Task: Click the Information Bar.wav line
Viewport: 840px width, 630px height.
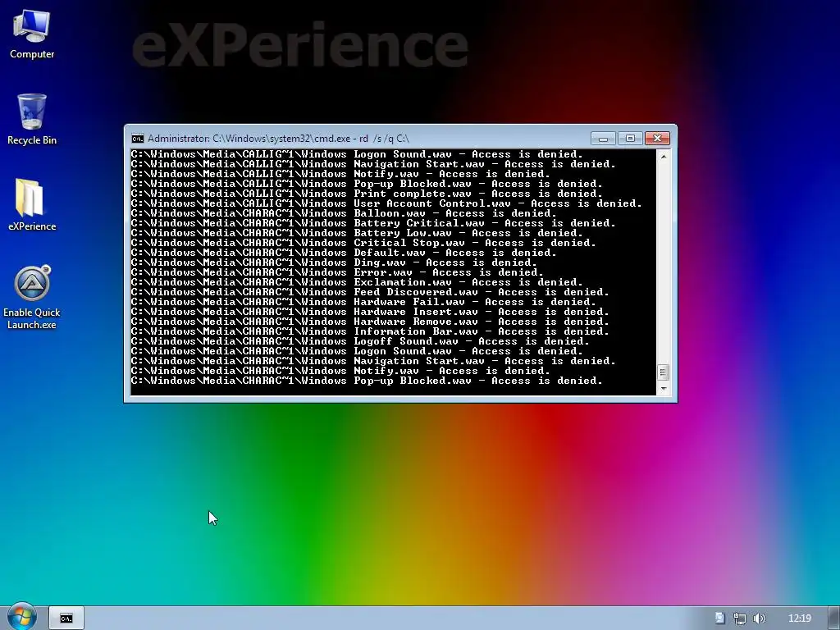Action: pos(370,331)
